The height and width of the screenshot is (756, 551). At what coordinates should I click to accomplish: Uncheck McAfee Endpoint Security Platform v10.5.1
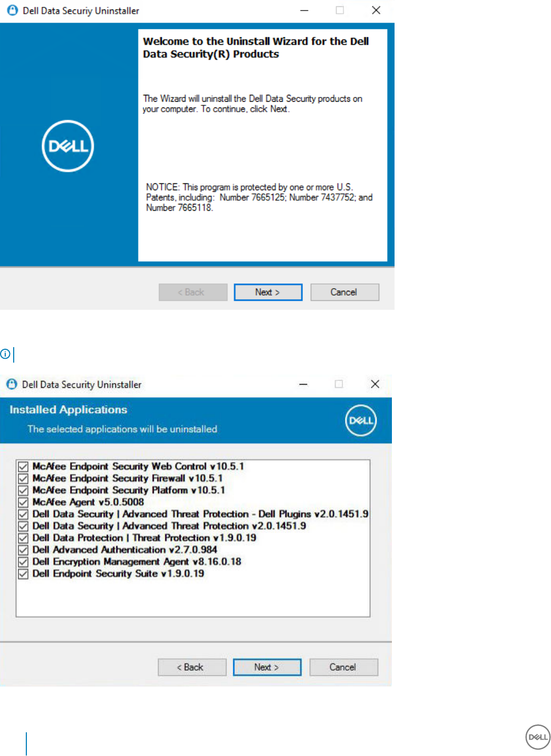23,490
